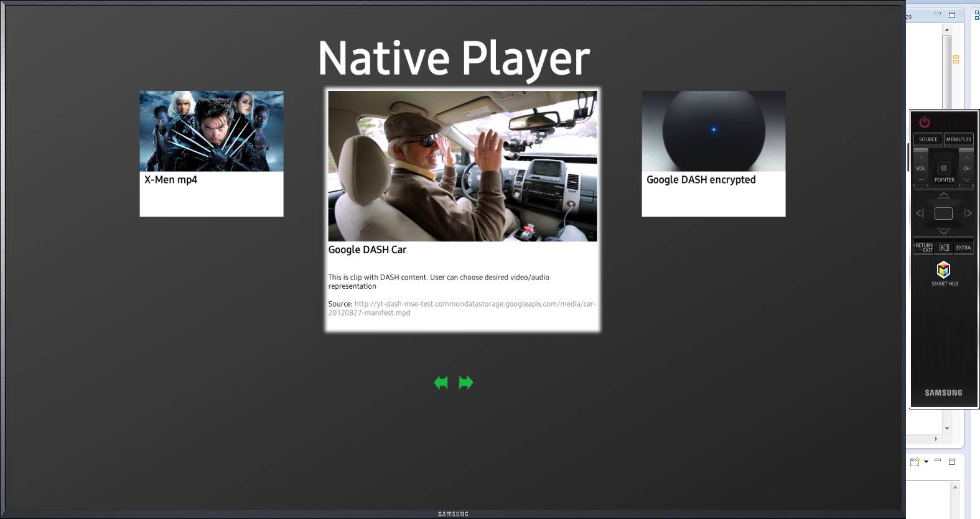Click the remote's left arrow key
980x519 pixels.
(920, 213)
